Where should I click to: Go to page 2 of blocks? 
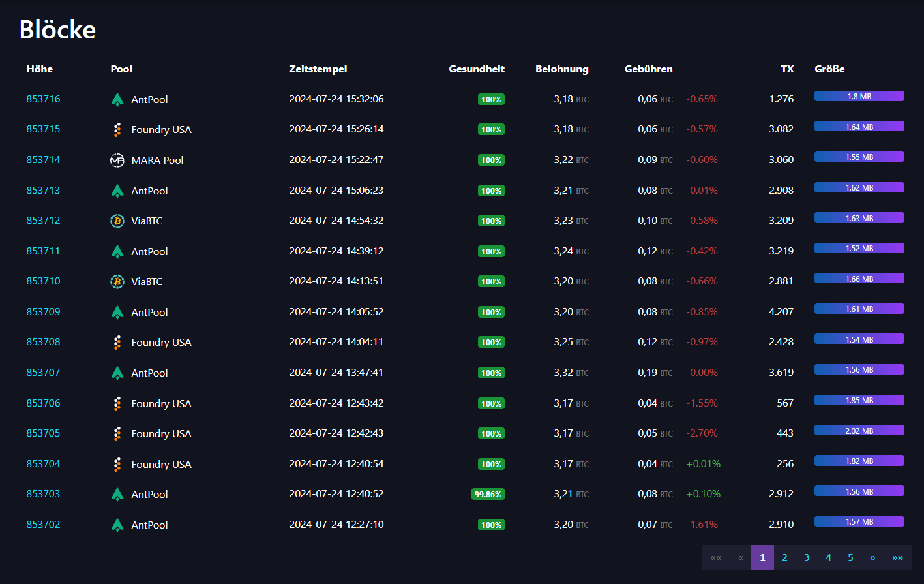click(x=784, y=557)
